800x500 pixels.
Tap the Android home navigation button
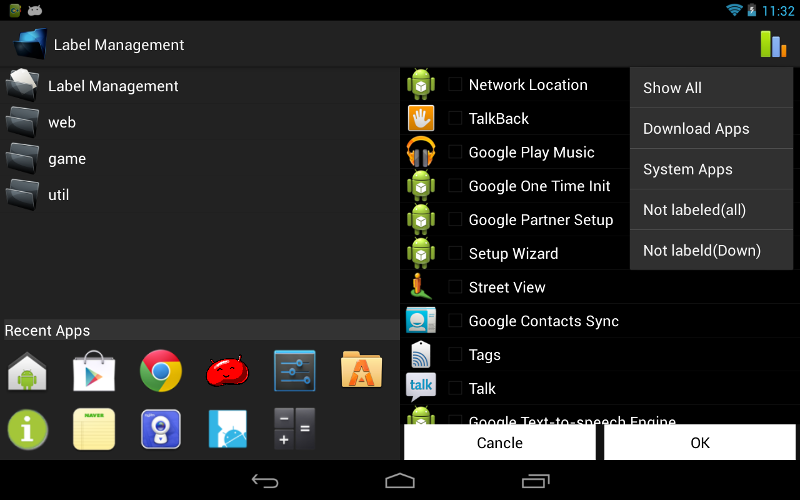400,481
